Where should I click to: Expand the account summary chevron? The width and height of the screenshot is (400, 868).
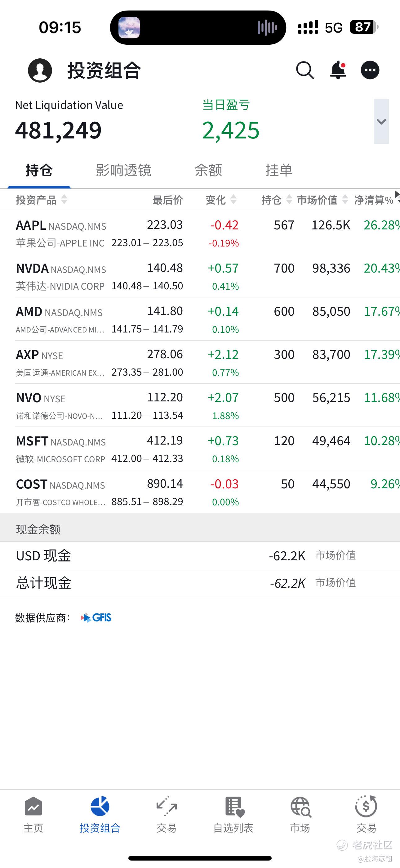point(381,121)
